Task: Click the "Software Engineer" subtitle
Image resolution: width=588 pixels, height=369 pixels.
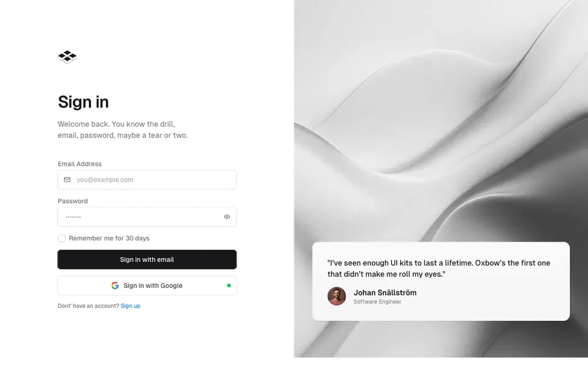Action: [377, 302]
